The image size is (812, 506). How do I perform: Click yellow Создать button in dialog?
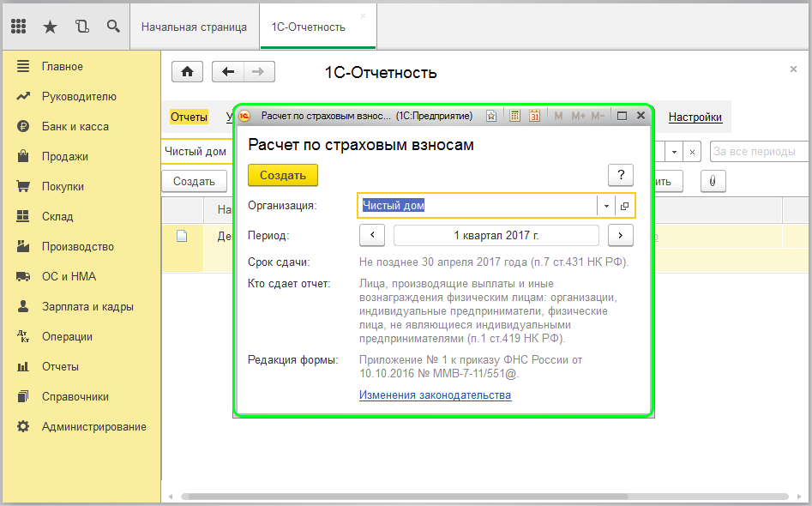(283, 175)
